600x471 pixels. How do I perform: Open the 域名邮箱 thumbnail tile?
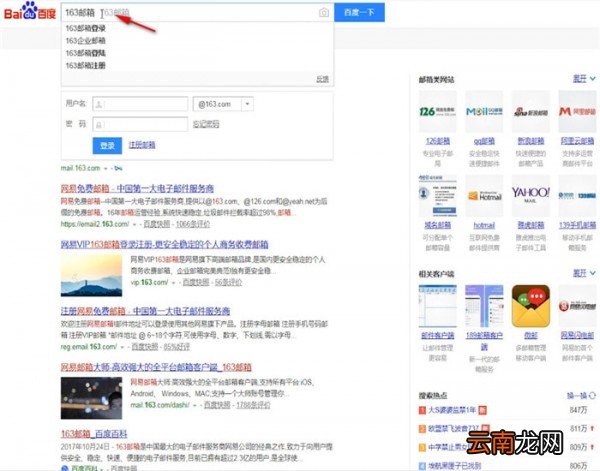437,196
